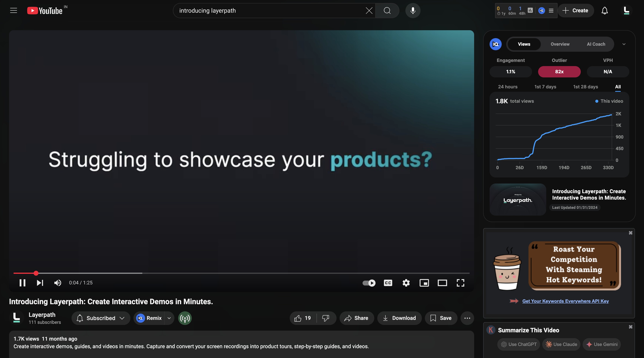
Task: Click the 82x outlier pill
Action: [559, 72]
